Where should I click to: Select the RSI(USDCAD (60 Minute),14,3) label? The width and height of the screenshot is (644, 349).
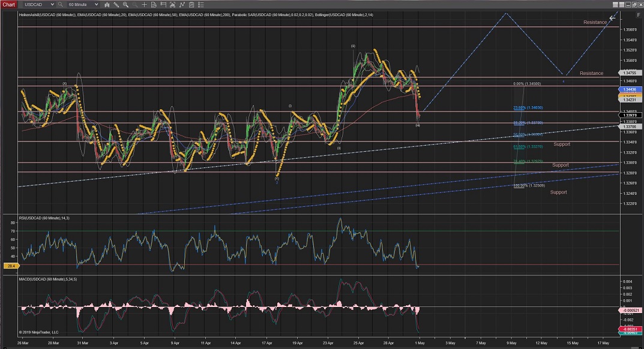[44, 218]
